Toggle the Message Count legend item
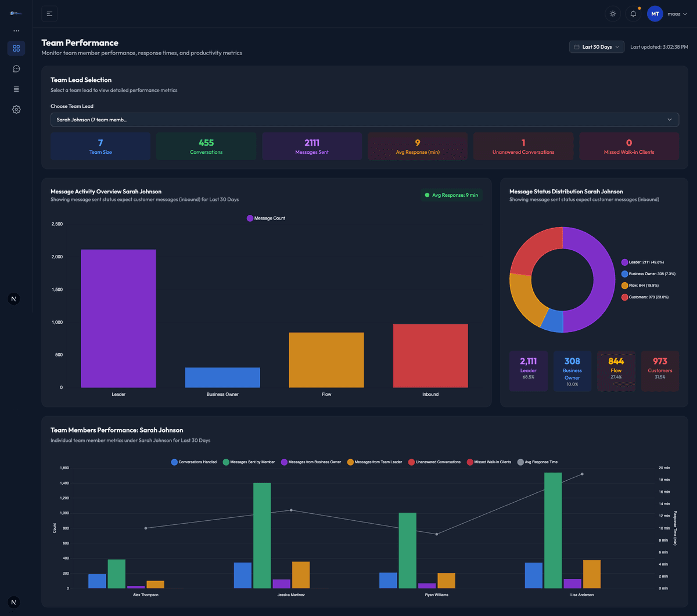The width and height of the screenshot is (697, 616). click(266, 218)
